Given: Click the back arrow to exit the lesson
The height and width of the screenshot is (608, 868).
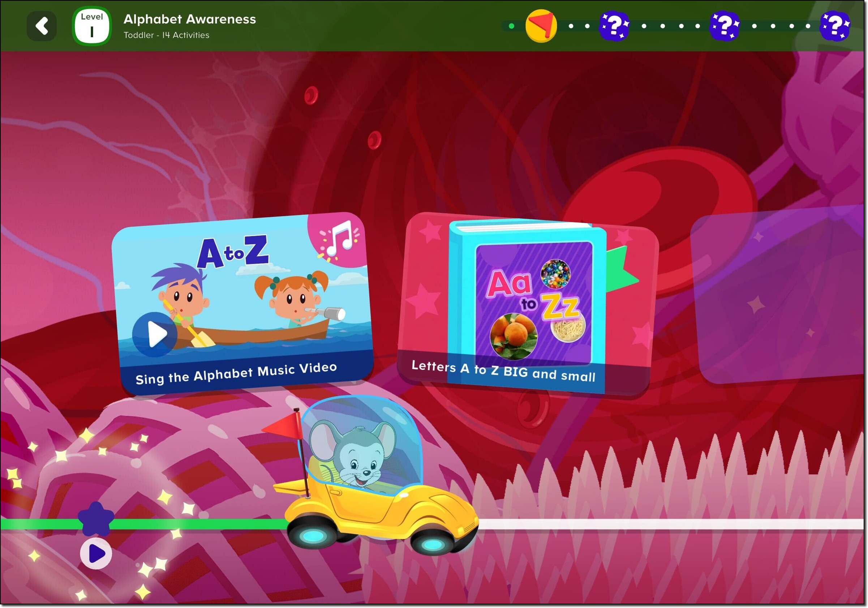Looking at the screenshot, I should 42,26.
